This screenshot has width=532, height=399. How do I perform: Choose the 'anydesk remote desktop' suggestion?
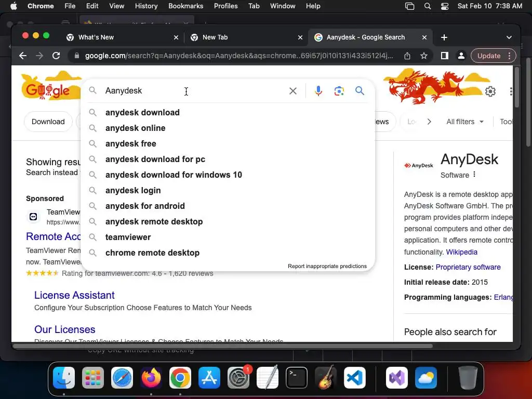[x=228, y=221]
